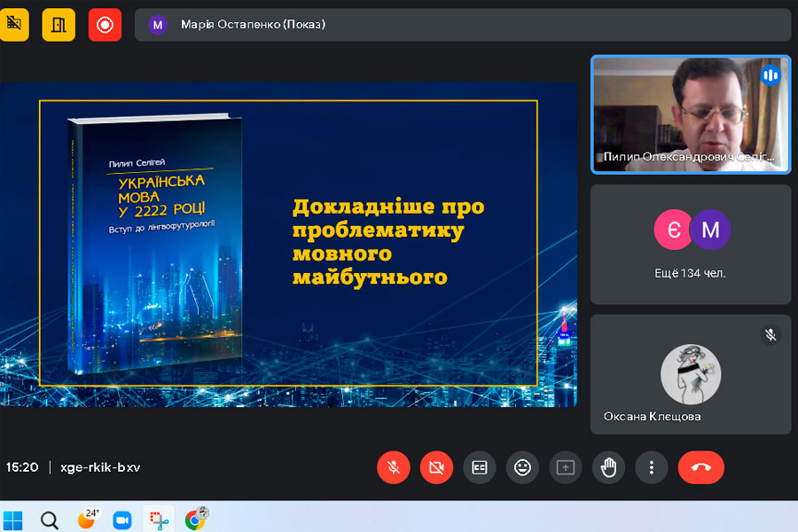Open the emoji reactions panel
Viewport: 798px width, 532px height.
pyautogui.click(x=522, y=467)
